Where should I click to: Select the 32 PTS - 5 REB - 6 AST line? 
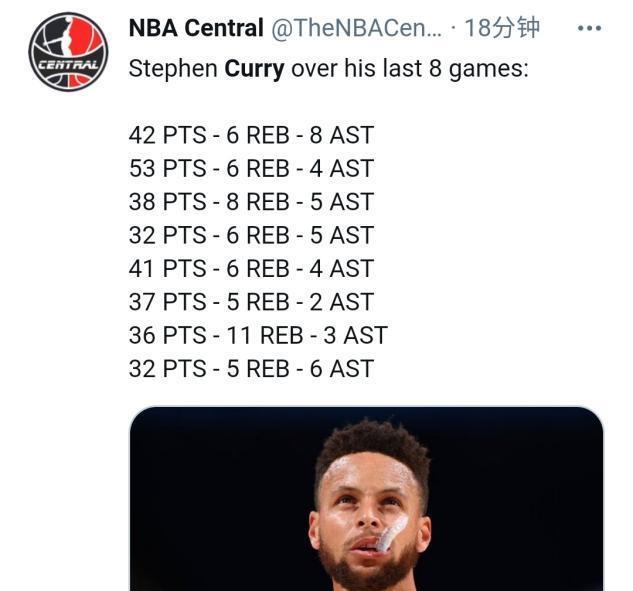point(251,369)
